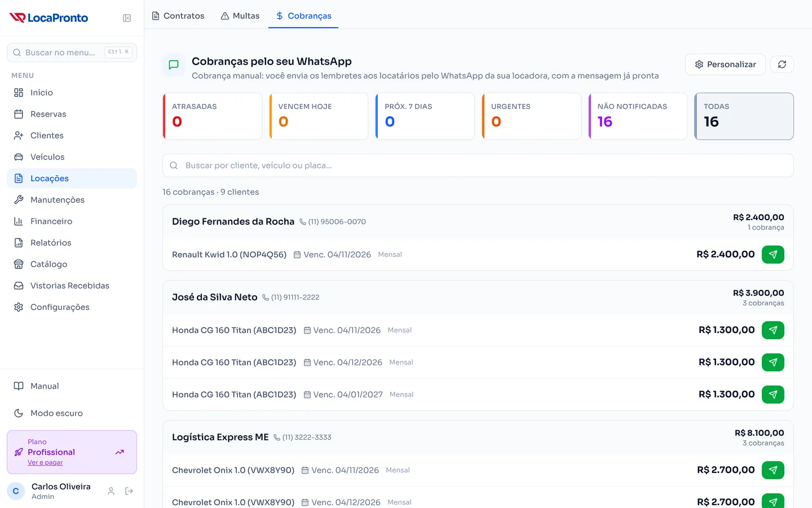Click the upgrade arrow icon on Plano Profissional

120,452
